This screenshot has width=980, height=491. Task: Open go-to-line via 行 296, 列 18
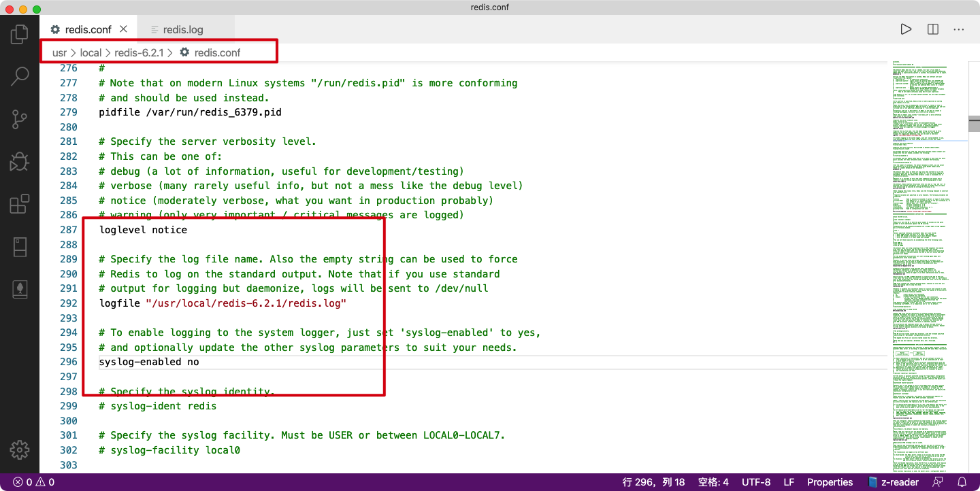[x=653, y=482]
